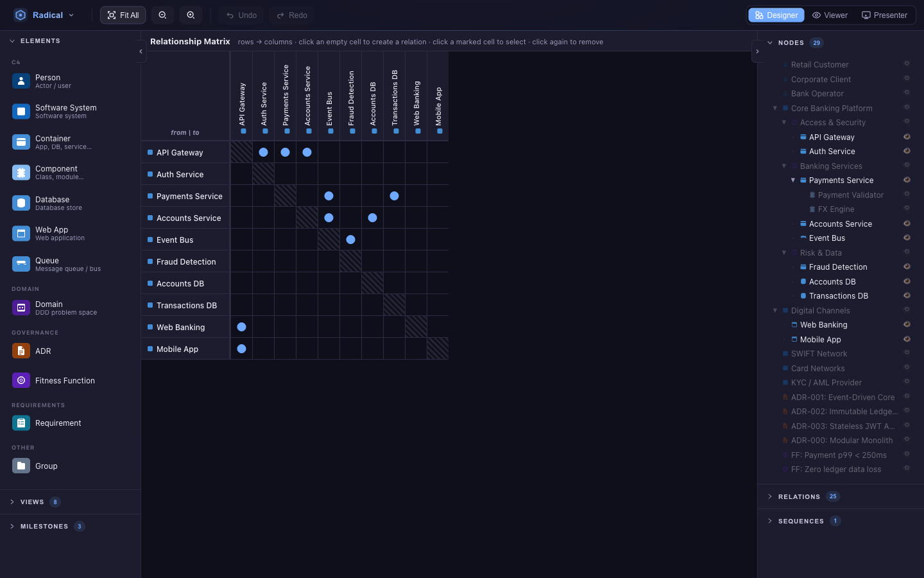Select the ADR governance icon
Screen dimensions: 924x578
tap(21, 351)
